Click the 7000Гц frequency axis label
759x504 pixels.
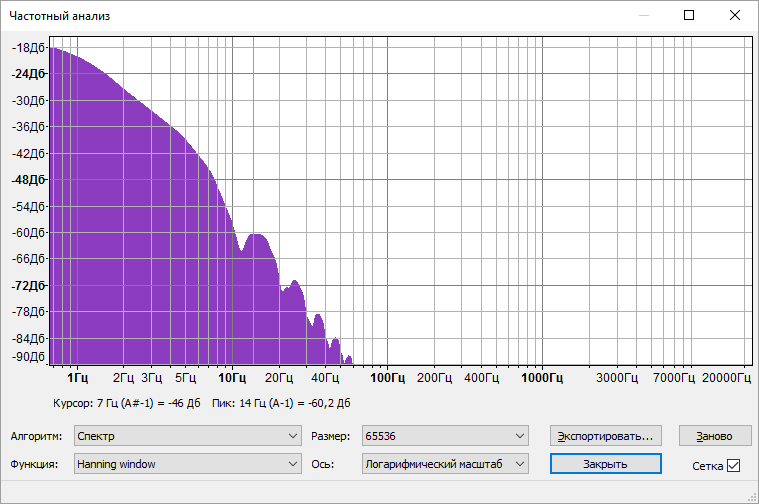[674, 378]
